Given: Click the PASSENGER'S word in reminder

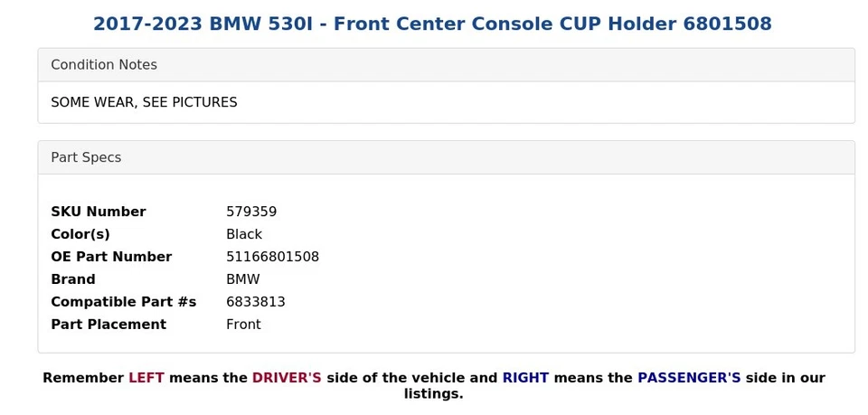Looking at the screenshot, I should [x=689, y=378].
